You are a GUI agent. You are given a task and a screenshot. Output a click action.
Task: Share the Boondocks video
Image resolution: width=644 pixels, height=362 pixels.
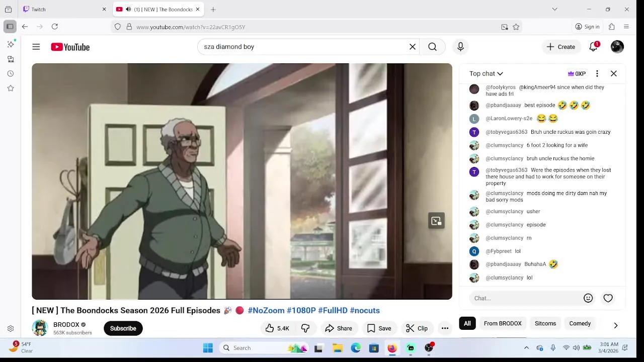(339, 328)
